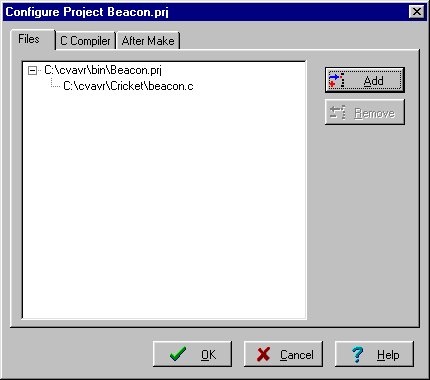Select the beacon.c source file entry

pos(128,86)
